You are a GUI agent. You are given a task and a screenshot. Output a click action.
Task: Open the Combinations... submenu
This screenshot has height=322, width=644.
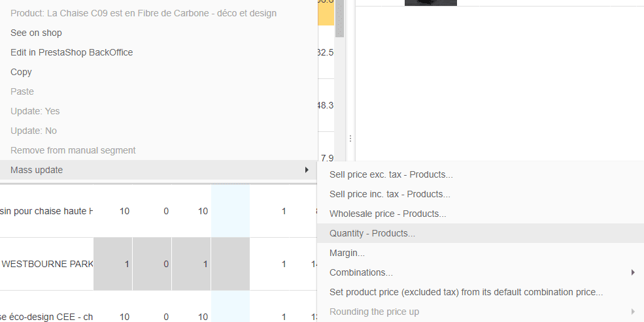click(361, 272)
